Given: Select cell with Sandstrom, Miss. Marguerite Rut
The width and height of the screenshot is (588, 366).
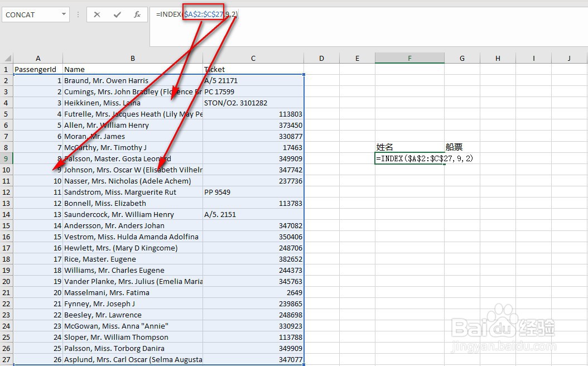Looking at the screenshot, I should click(x=133, y=192).
